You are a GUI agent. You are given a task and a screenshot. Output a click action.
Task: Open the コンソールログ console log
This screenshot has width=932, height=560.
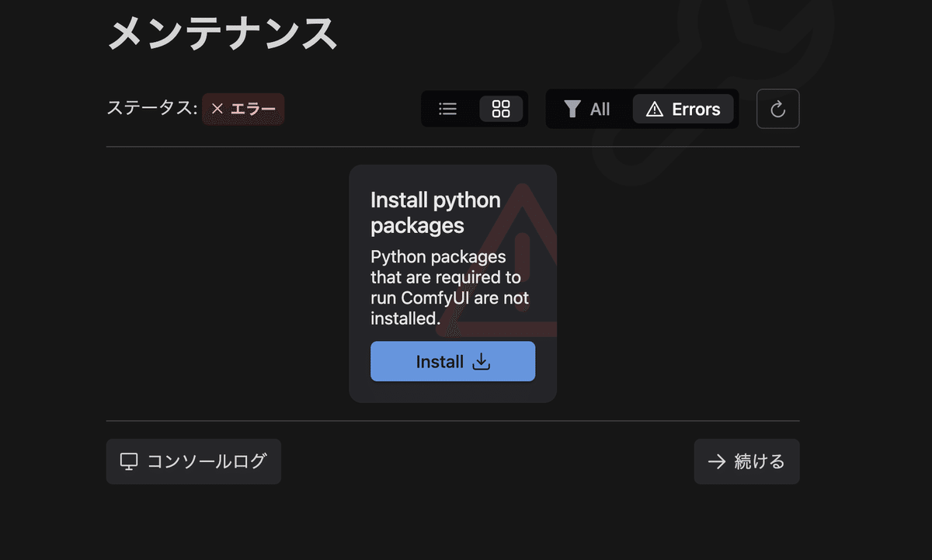click(x=193, y=461)
